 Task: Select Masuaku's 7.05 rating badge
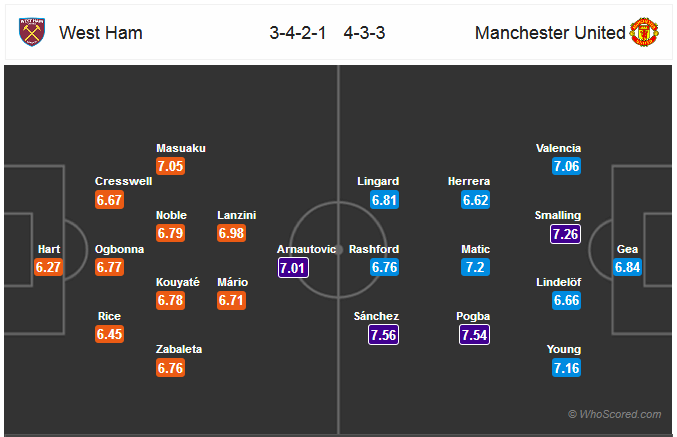pos(171,166)
